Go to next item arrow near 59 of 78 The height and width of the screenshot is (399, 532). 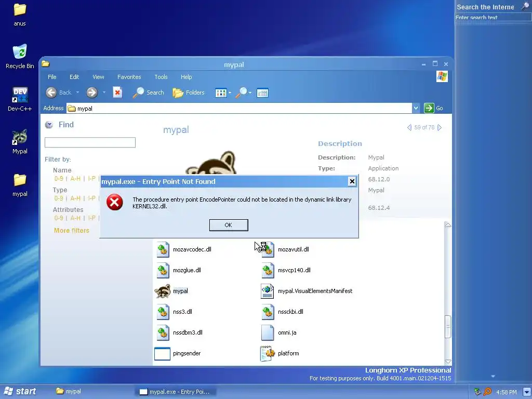click(x=440, y=128)
